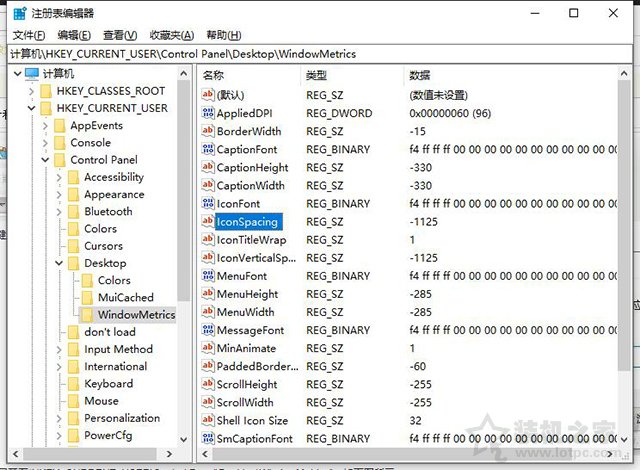Collapse the Control Panel key
The height and width of the screenshot is (470, 640).
pyautogui.click(x=45, y=160)
